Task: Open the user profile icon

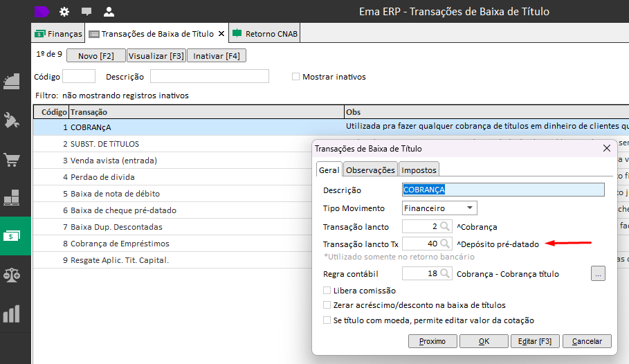Action: pos(109,12)
